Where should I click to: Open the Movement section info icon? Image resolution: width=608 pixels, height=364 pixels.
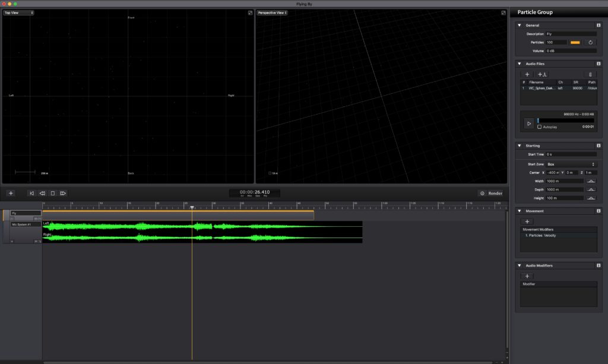tap(598, 211)
